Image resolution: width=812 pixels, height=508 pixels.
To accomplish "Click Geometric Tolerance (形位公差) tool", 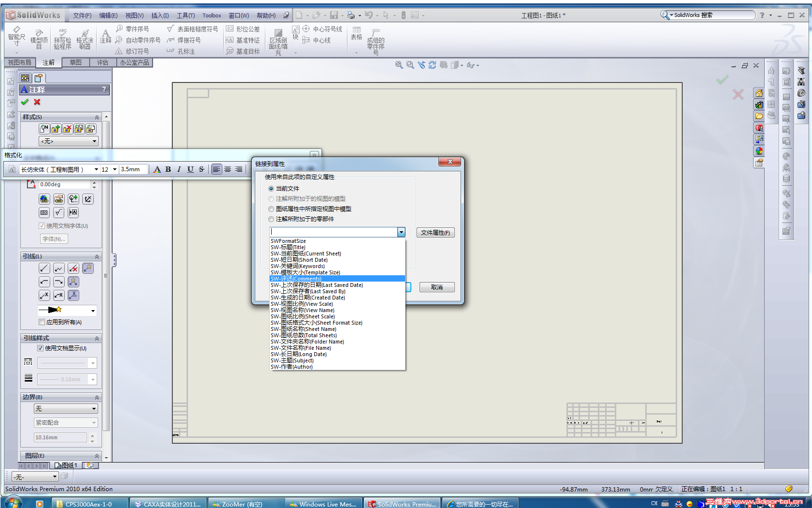I will [x=243, y=29].
